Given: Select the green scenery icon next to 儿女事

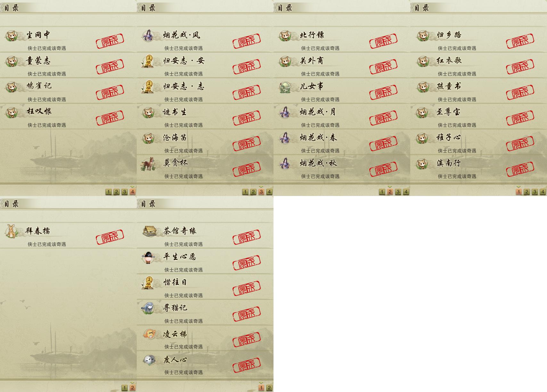Looking at the screenshot, I should (x=285, y=87).
